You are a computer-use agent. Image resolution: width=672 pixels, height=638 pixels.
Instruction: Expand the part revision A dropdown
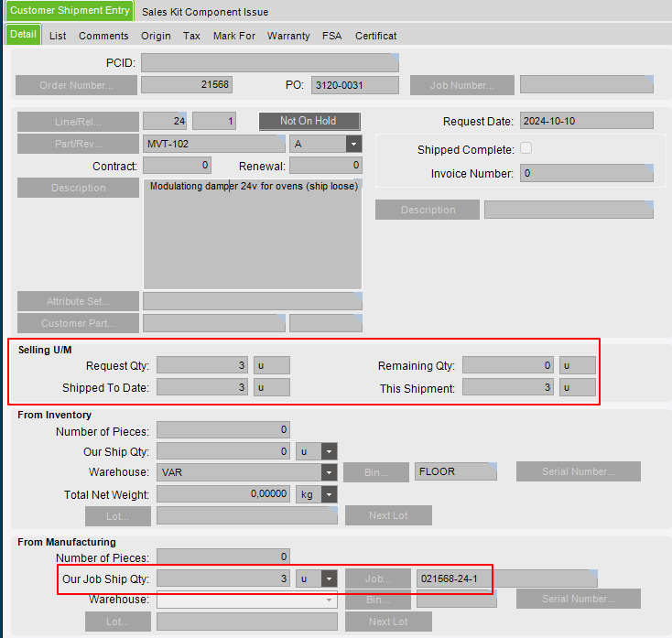353,144
